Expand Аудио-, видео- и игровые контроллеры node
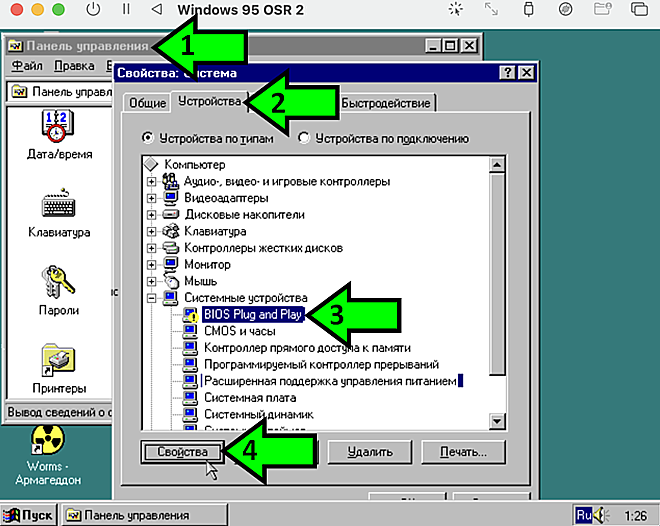This screenshot has width=660, height=526. tap(152, 182)
